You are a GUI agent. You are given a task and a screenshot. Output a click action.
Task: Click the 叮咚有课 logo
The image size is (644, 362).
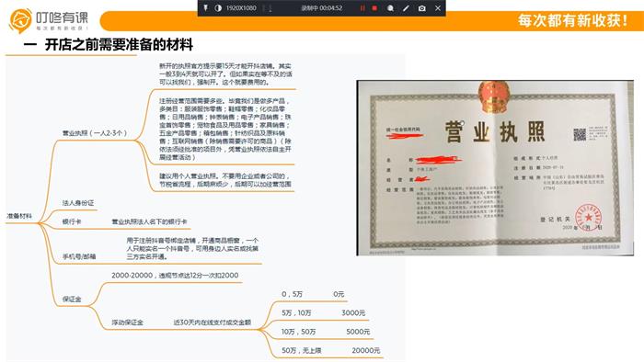pos(49,20)
